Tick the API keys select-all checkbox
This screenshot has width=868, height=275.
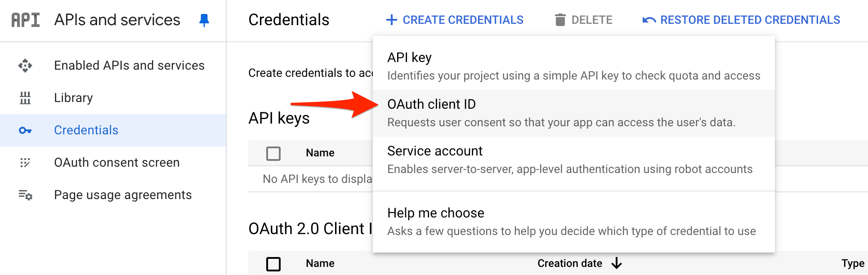click(273, 153)
